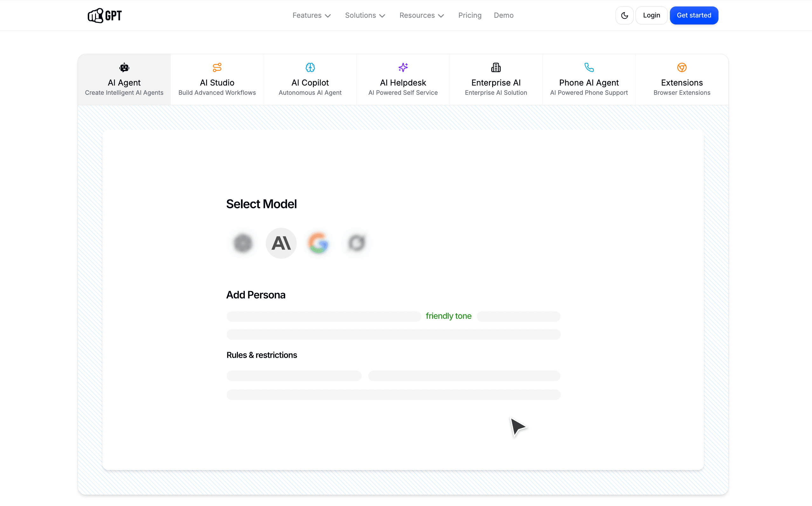Click the 'Add Persona' heading
The height and width of the screenshot is (506, 812).
256,295
